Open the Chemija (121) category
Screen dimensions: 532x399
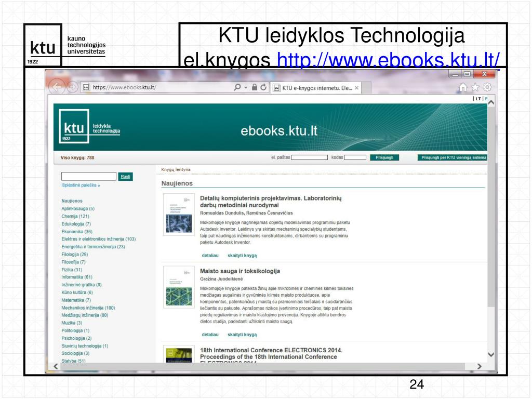click(75, 216)
